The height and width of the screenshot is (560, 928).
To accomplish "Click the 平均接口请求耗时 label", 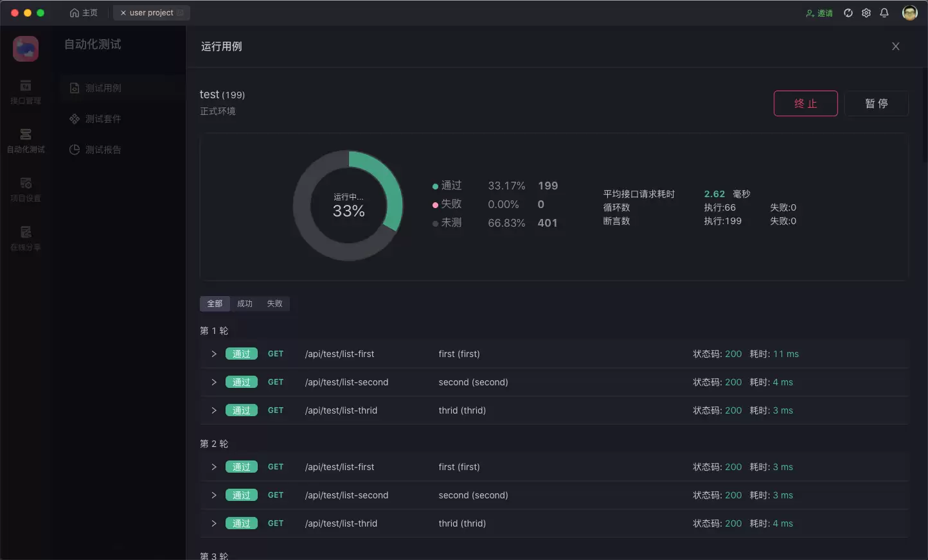I will [x=639, y=194].
